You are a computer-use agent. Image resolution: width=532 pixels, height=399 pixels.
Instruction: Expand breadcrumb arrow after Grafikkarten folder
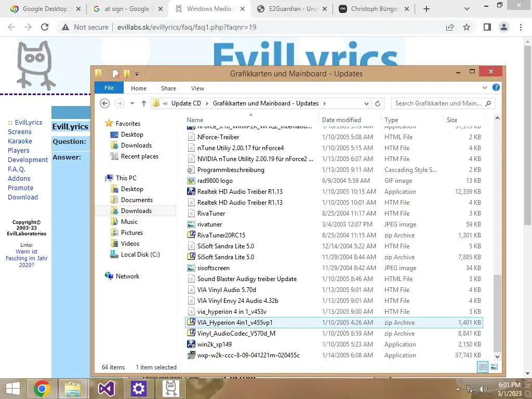pyautogui.click(x=325, y=103)
